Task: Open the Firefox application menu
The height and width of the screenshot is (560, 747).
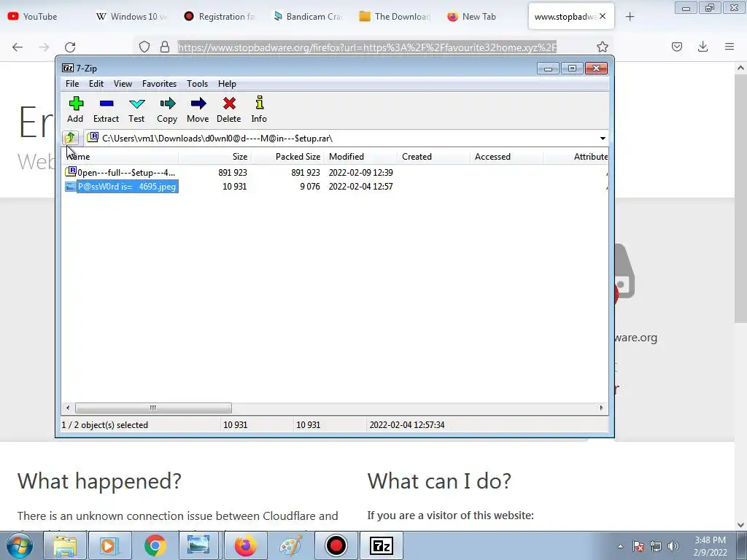Action: (x=729, y=47)
